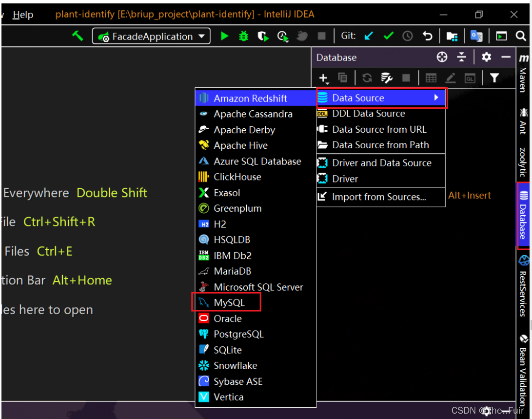Pick Greenplum from the list
The width and height of the screenshot is (532, 419).
point(256,208)
